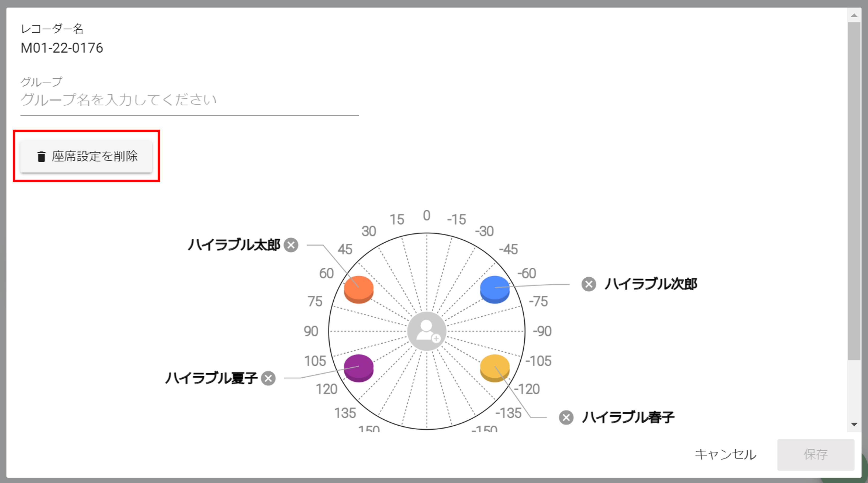868x483 pixels.
Task: Click the trash icon on the delete button
Action: tap(41, 156)
